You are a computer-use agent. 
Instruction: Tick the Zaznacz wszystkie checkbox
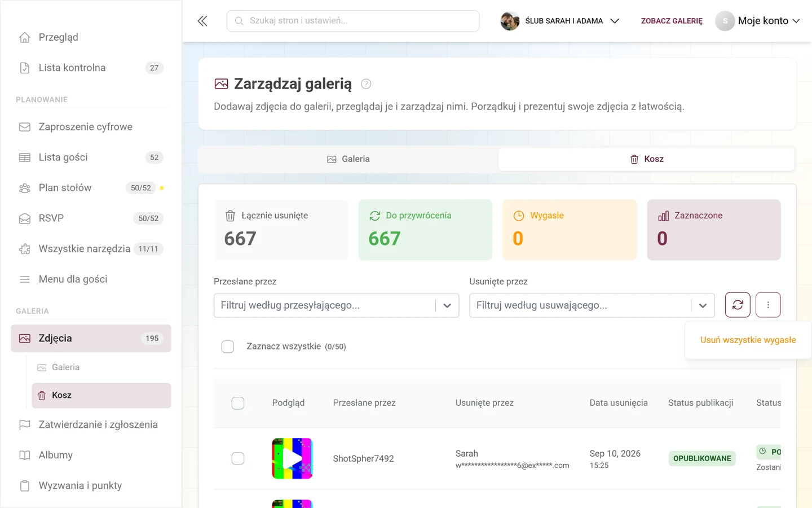(228, 347)
